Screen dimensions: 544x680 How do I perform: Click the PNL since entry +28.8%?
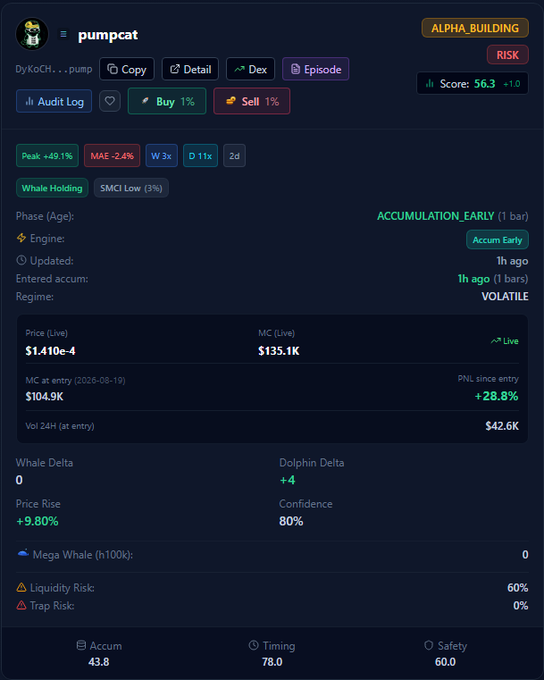[496, 396]
